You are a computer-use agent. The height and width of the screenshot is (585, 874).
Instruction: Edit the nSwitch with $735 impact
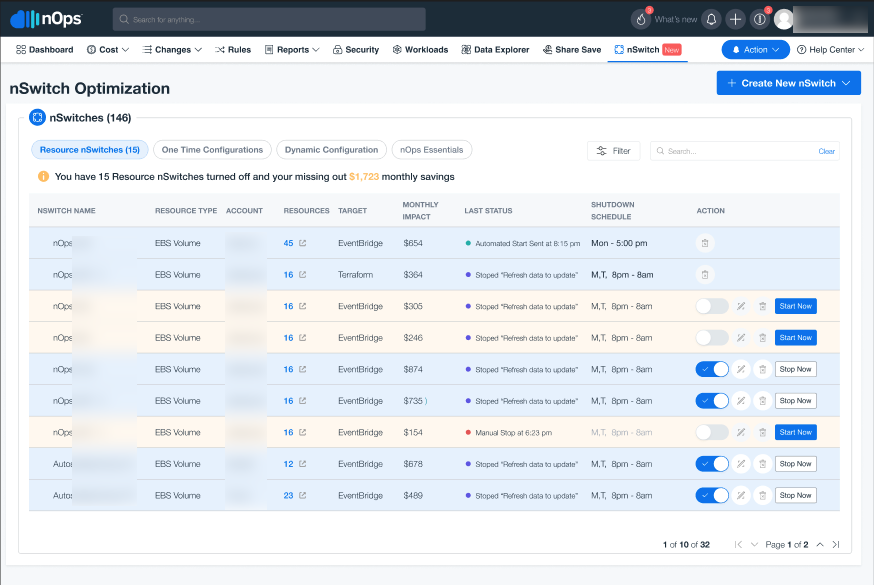tap(741, 401)
